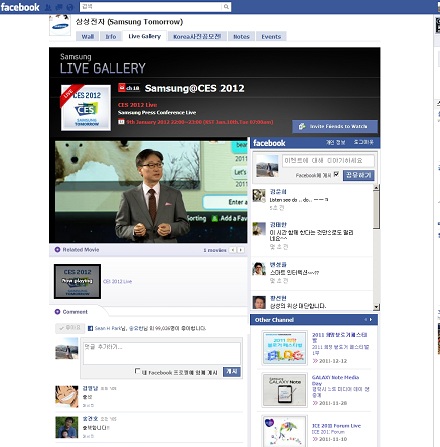Click the search magnifier icon
This screenshot has width=440, height=447.
226,7
